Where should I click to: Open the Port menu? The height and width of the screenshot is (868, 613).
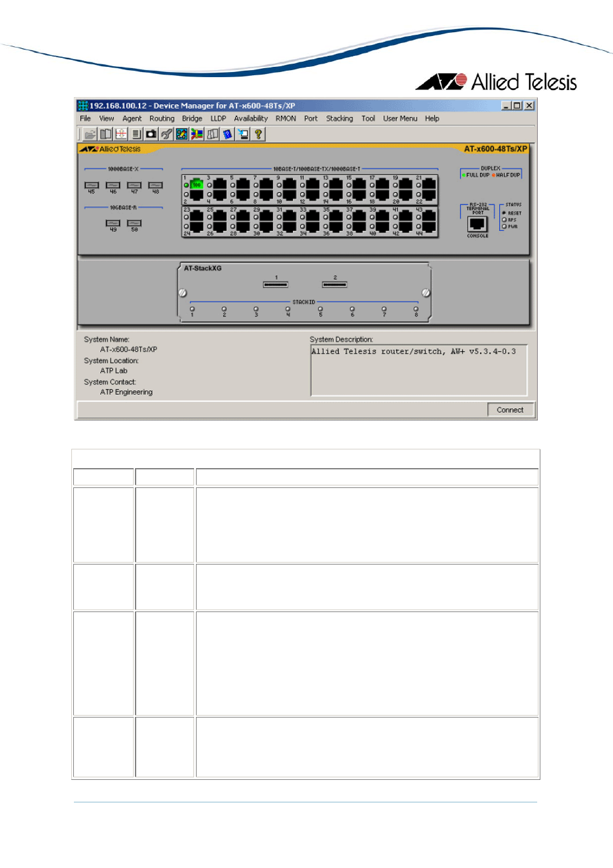pyautogui.click(x=311, y=118)
